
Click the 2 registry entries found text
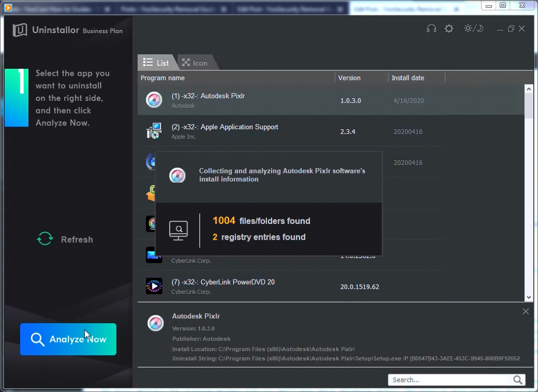click(259, 237)
